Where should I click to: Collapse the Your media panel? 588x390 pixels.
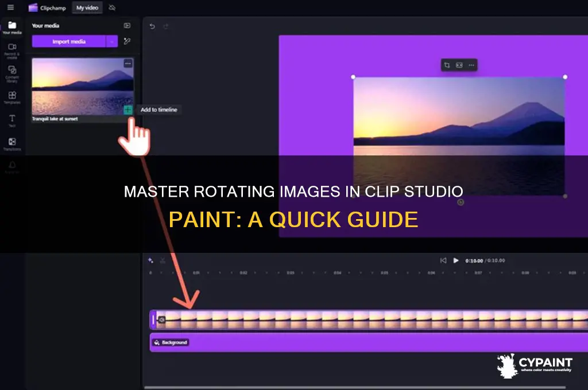pyautogui.click(x=127, y=25)
